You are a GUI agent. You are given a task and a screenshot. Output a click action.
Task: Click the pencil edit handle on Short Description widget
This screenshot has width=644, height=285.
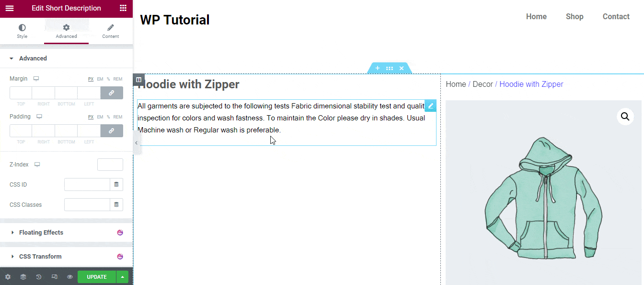pyautogui.click(x=430, y=106)
